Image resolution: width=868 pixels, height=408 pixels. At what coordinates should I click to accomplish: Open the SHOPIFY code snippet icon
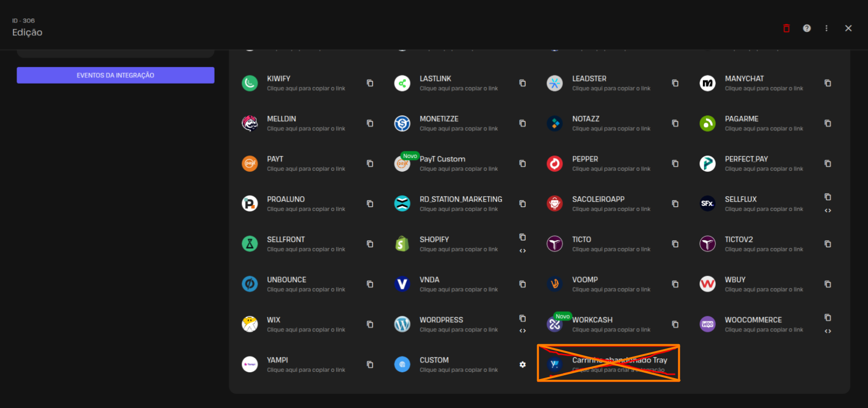click(522, 251)
